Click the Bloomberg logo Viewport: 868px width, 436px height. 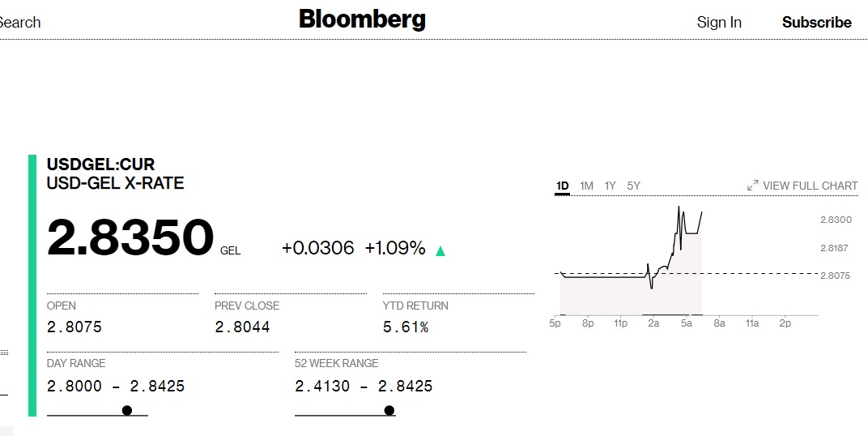coord(362,19)
